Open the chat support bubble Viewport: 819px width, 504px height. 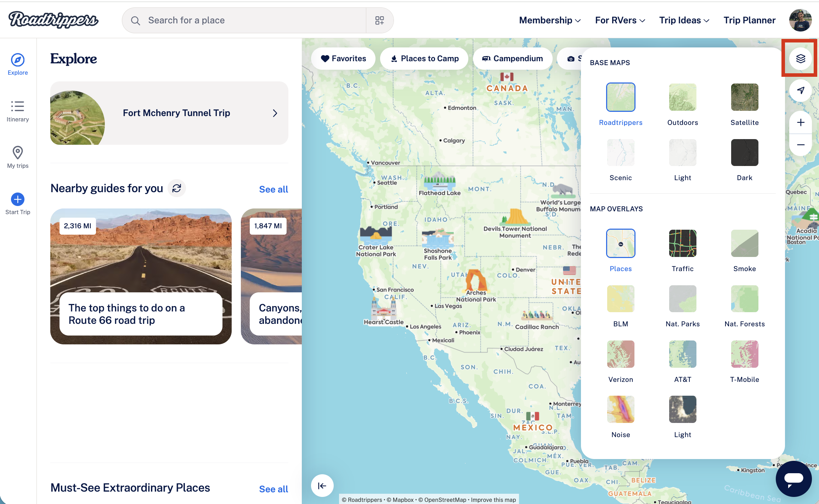click(793, 479)
